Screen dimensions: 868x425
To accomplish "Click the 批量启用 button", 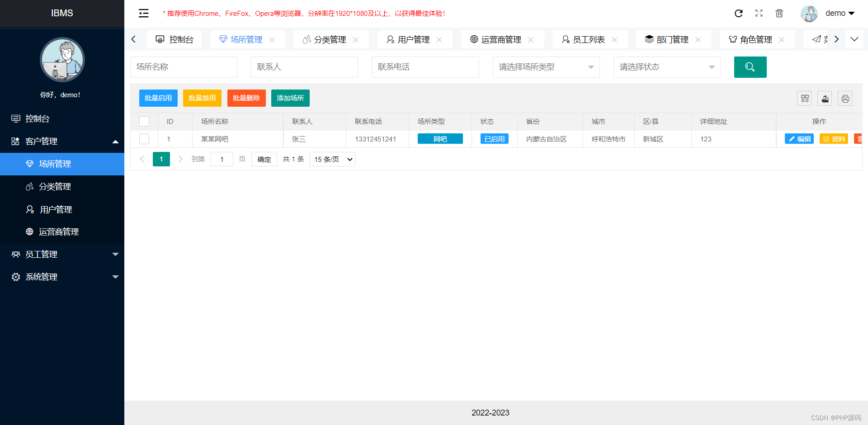I will 158,98.
